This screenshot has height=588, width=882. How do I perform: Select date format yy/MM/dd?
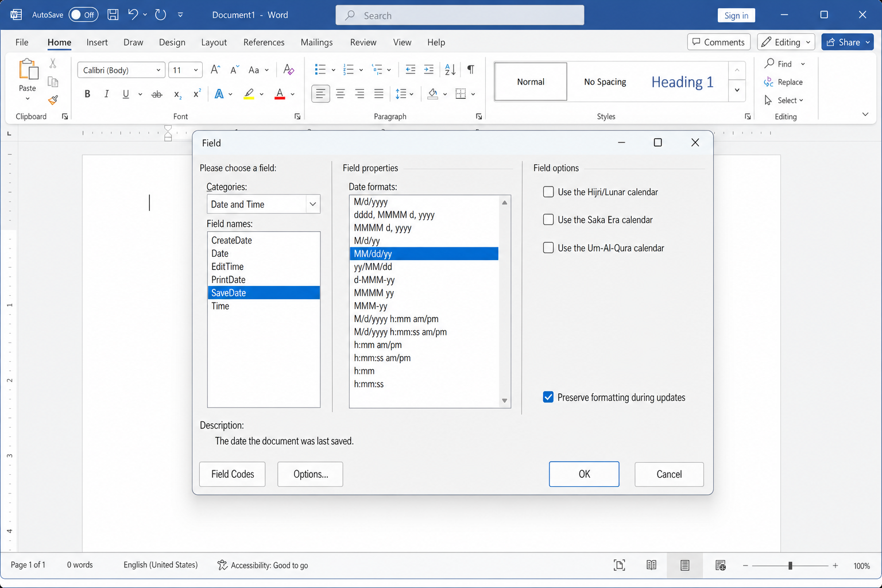tap(424, 266)
